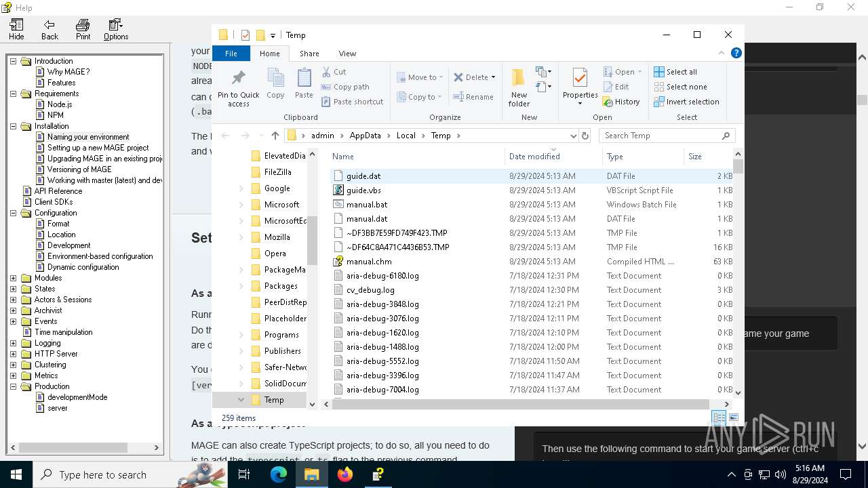
Task: Select manual.bat file
Action: (367, 205)
